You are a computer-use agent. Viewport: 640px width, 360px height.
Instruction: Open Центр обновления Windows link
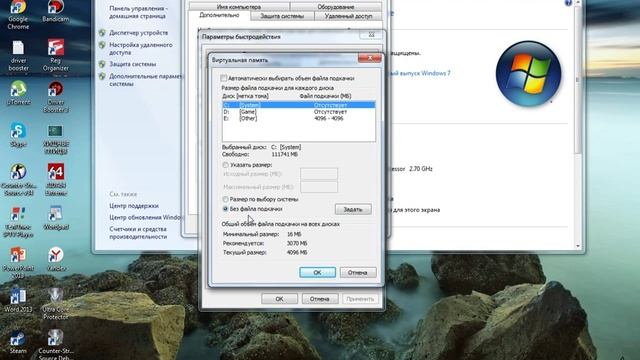point(146,217)
